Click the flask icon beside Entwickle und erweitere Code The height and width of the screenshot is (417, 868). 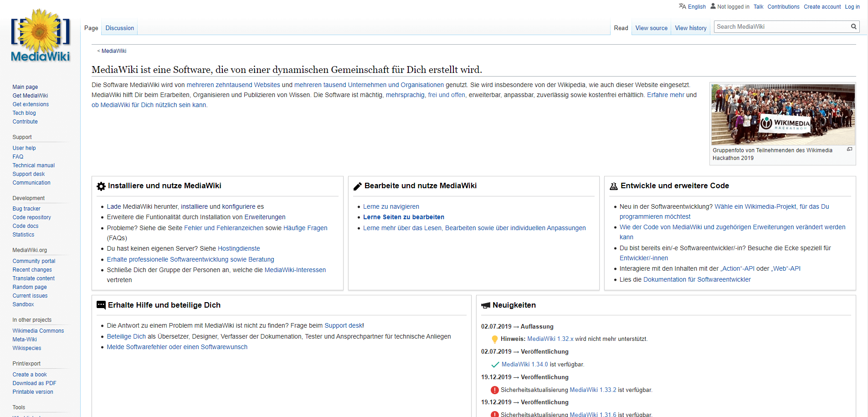pos(614,186)
